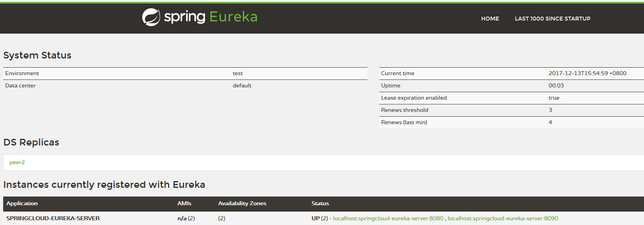
Task: Click the Environment label cell
Action: (x=22, y=73)
